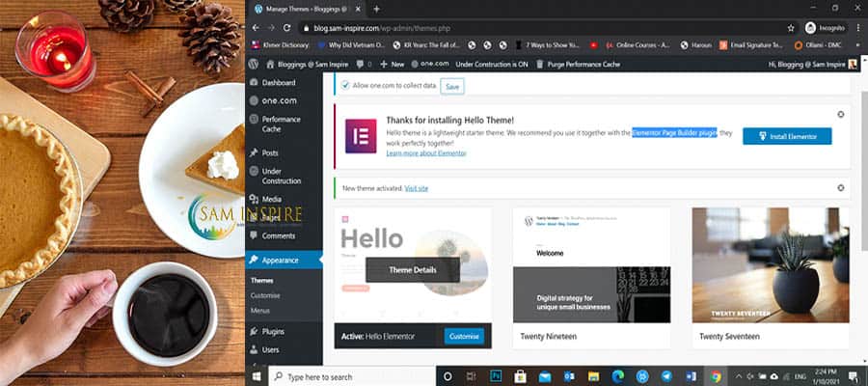Screen dimensions: 868x386
Task: Open Microsoft Edge from taskbar
Action: coord(618,376)
